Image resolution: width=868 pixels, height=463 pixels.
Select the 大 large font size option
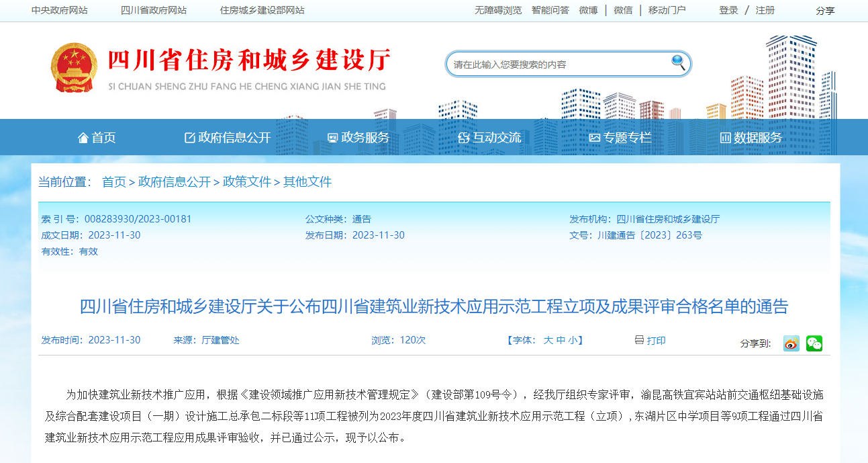[548, 341]
